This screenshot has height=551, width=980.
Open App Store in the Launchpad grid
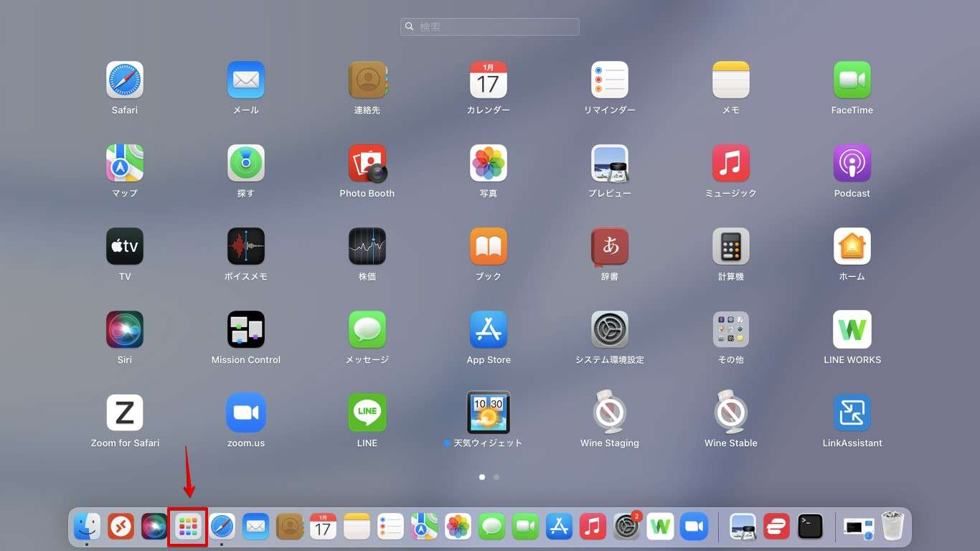[x=489, y=329]
